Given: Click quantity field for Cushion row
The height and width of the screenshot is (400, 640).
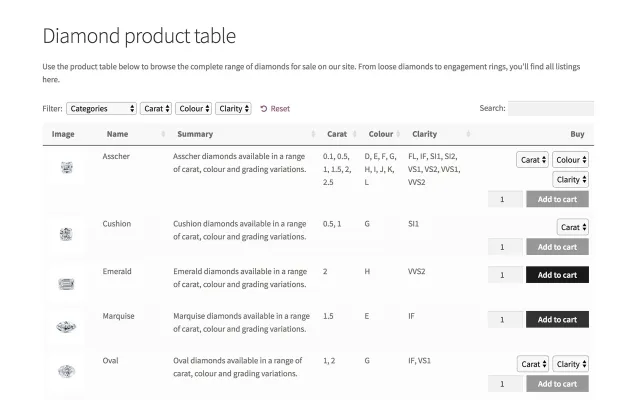Looking at the screenshot, I should click(505, 247).
